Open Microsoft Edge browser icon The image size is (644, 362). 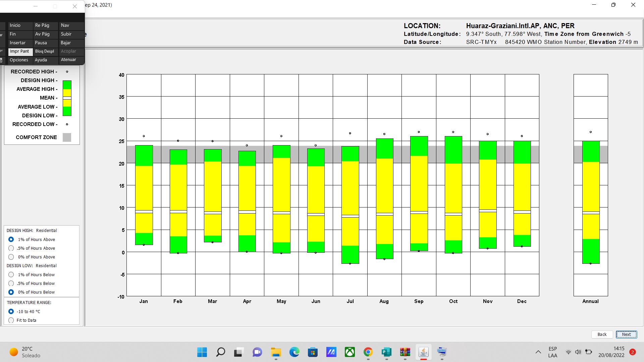[294, 352]
